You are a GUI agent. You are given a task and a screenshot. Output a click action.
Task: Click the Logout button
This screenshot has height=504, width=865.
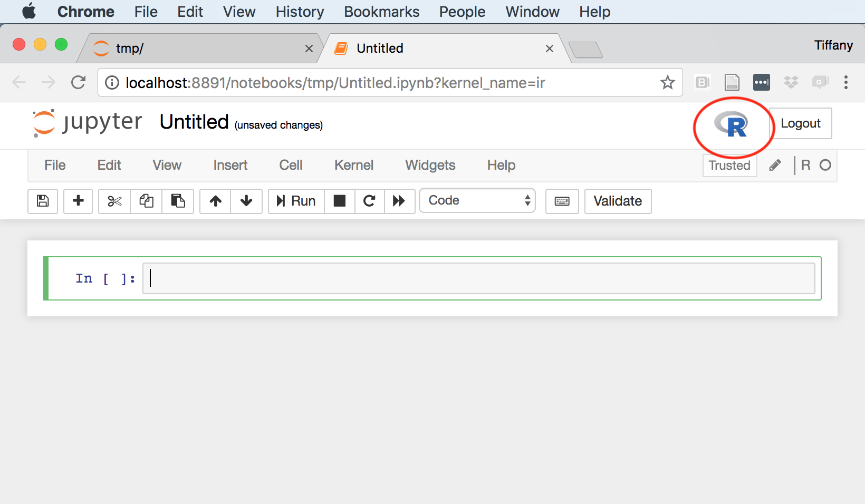tap(800, 123)
